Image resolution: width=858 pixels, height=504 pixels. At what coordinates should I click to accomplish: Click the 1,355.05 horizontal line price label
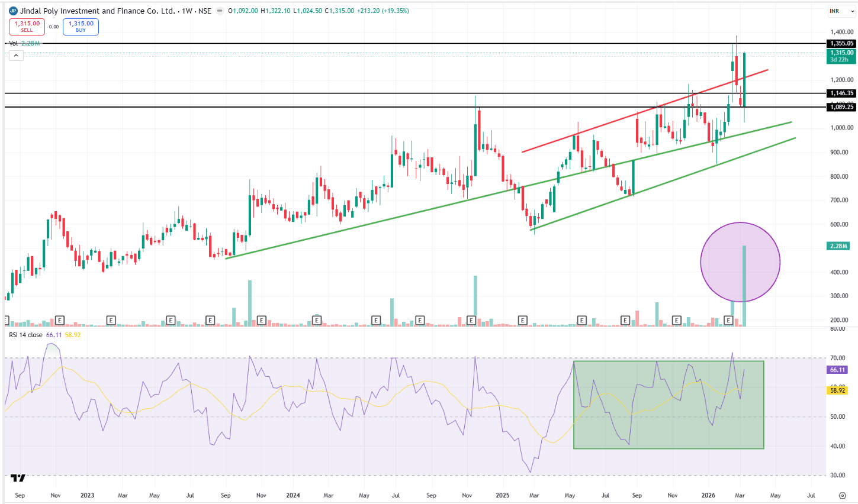pyautogui.click(x=841, y=43)
